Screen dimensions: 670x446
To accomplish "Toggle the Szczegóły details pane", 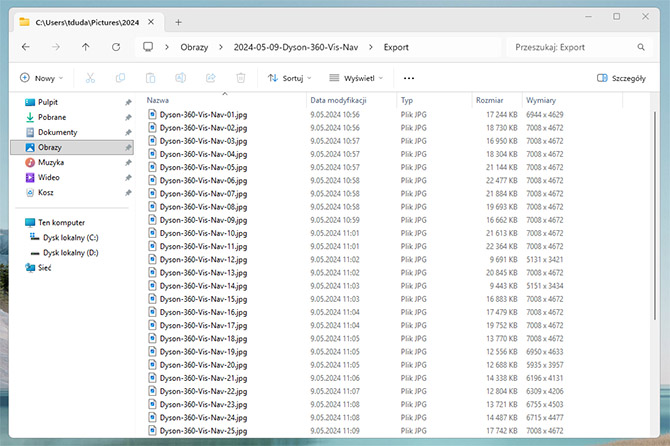I will click(621, 78).
